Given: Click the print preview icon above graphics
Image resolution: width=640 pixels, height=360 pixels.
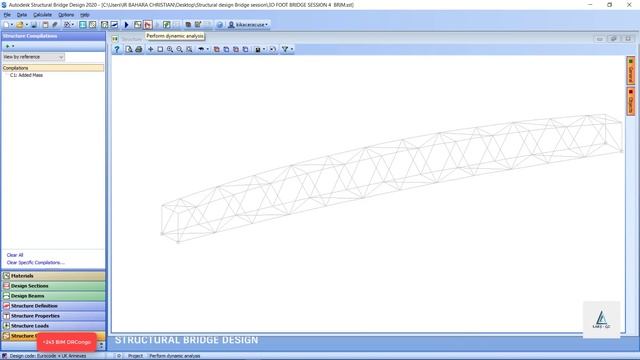Looking at the screenshot, I should click(x=129, y=49).
